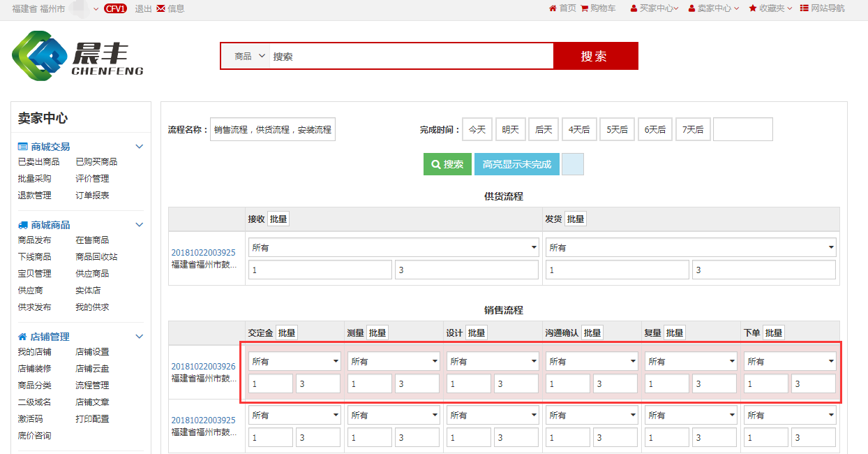Click the red 搜索 search button
This screenshot has width=868, height=454.
point(594,56)
